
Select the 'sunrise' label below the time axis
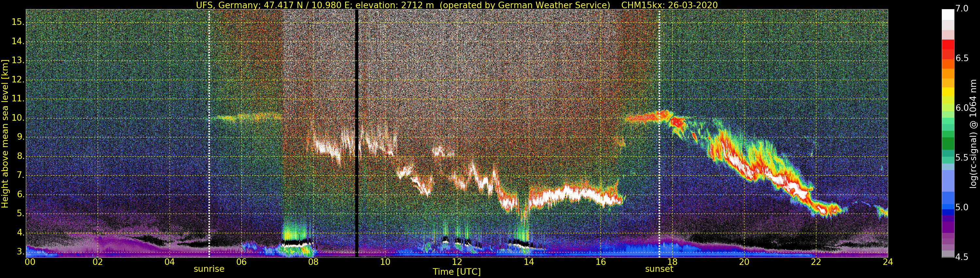pos(209,269)
